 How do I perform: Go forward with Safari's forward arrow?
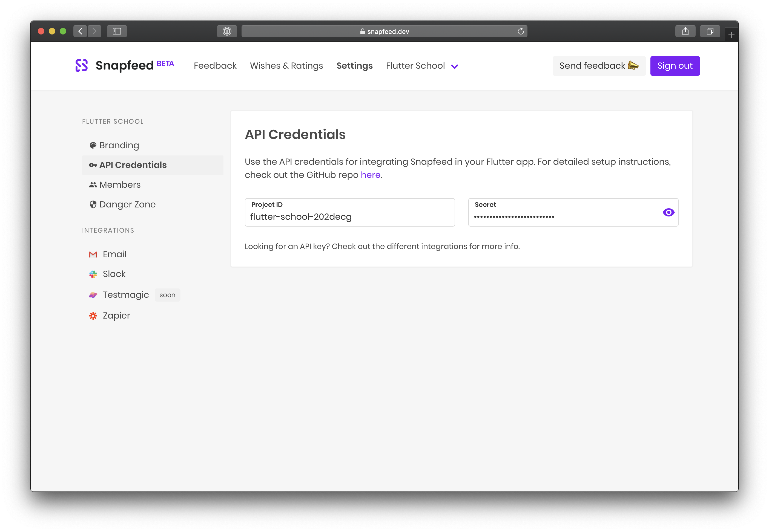[x=95, y=31]
